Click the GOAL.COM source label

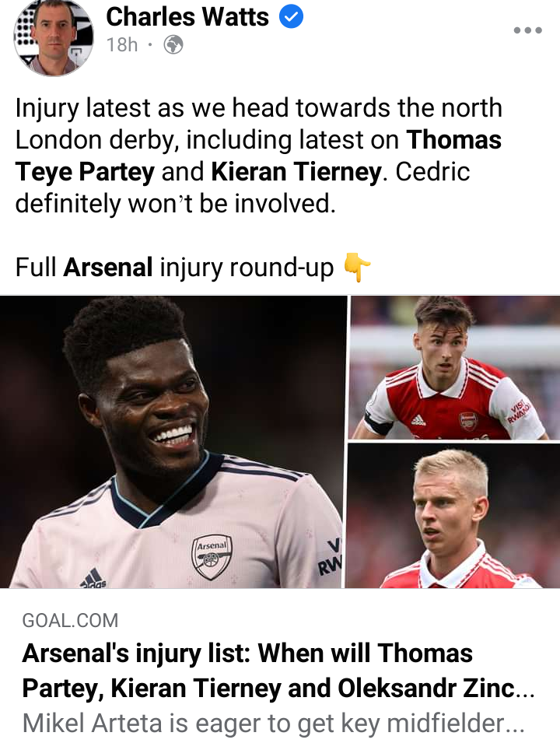[70, 620]
